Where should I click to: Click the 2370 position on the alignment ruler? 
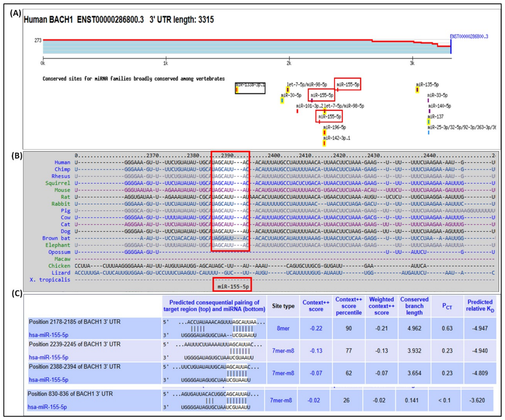[152, 156]
